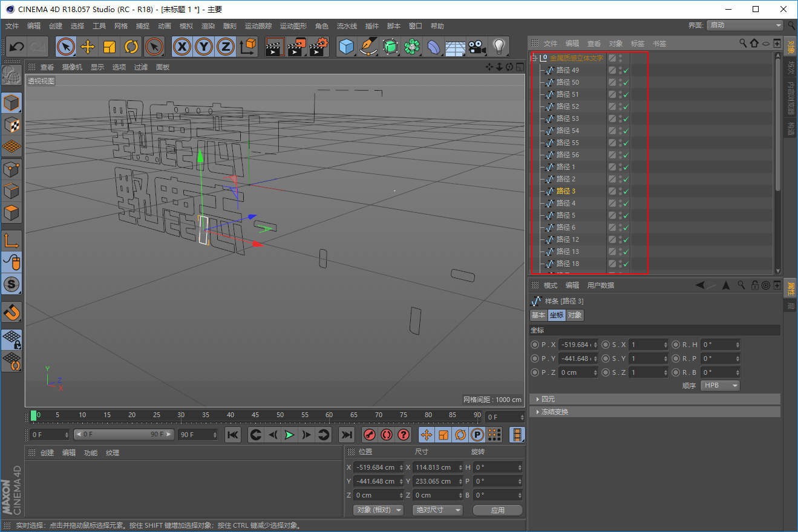Toggle the X axis lock
This screenshot has width=798, height=532.
182,47
